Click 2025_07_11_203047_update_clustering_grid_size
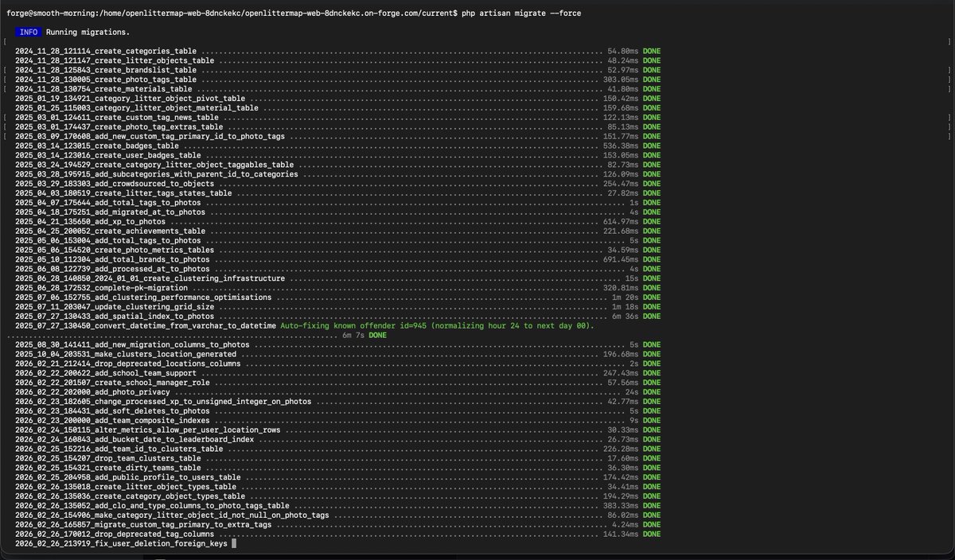955x560 pixels. [x=115, y=307]
